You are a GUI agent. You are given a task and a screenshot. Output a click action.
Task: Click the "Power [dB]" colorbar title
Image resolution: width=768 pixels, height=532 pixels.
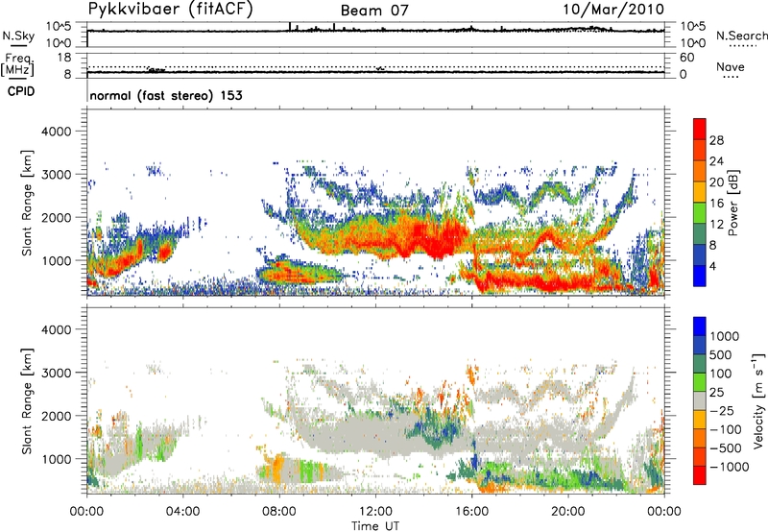coord(733,203)
